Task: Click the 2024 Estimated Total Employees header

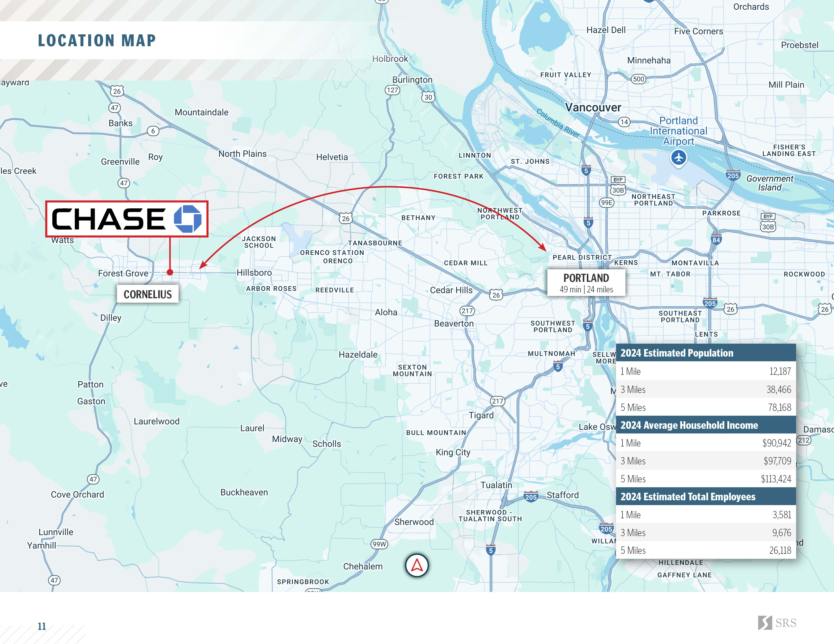Action: [x=706, y=496]
